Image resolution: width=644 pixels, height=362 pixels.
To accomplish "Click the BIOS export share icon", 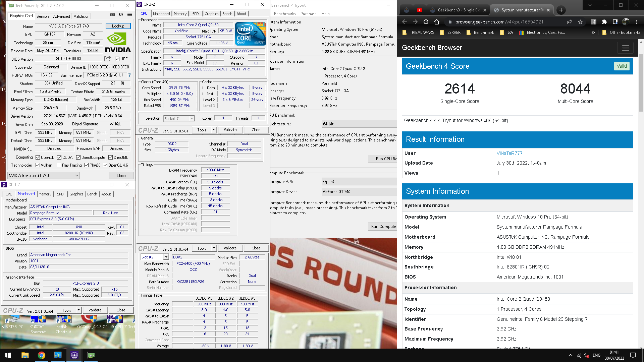I will point(107,59).
